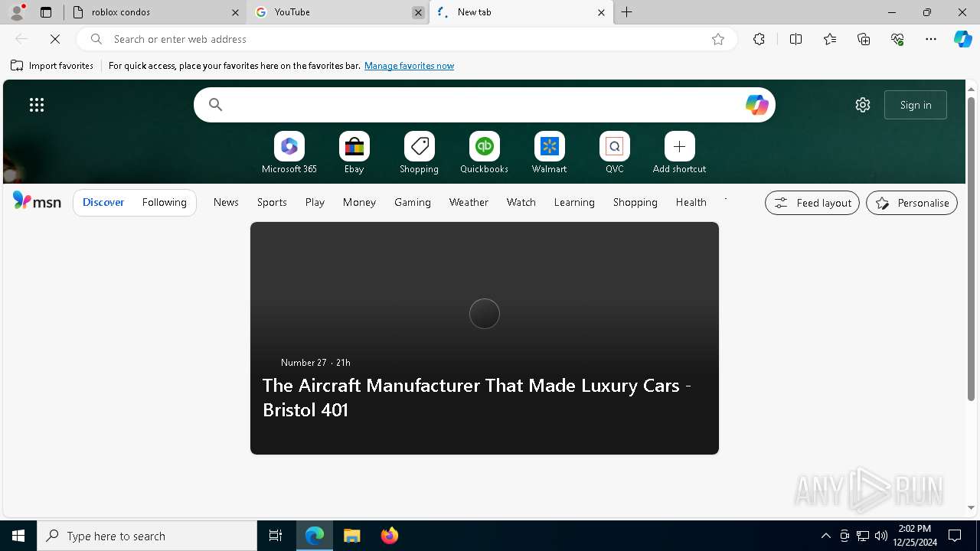The width and height of the screenshot is (980, 551).
Task: Open File Explorer from taskbar
Action: [x=352, y=536]
